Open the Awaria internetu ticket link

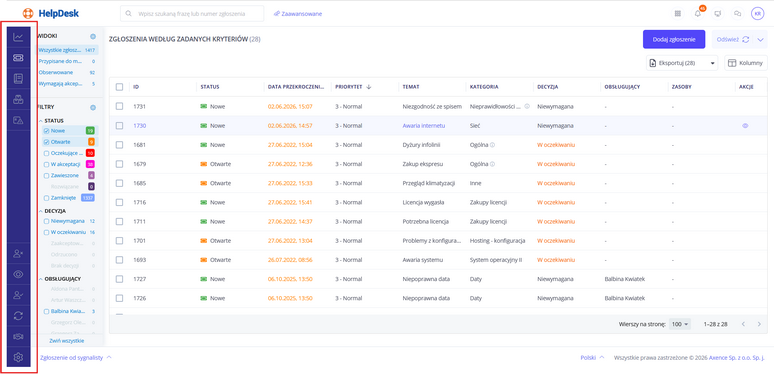[424, 126]
